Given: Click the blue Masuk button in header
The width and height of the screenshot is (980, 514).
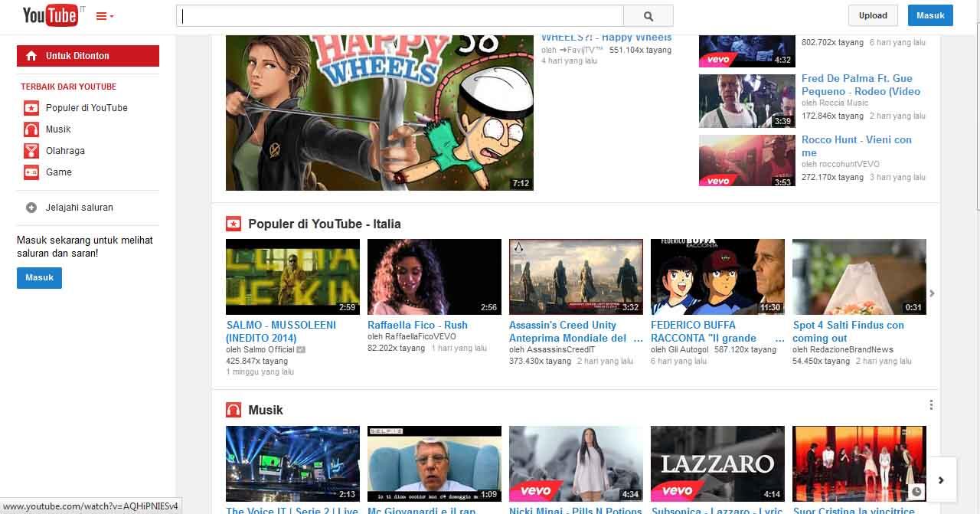Looking at the screenshot, I should pos(930,15).
